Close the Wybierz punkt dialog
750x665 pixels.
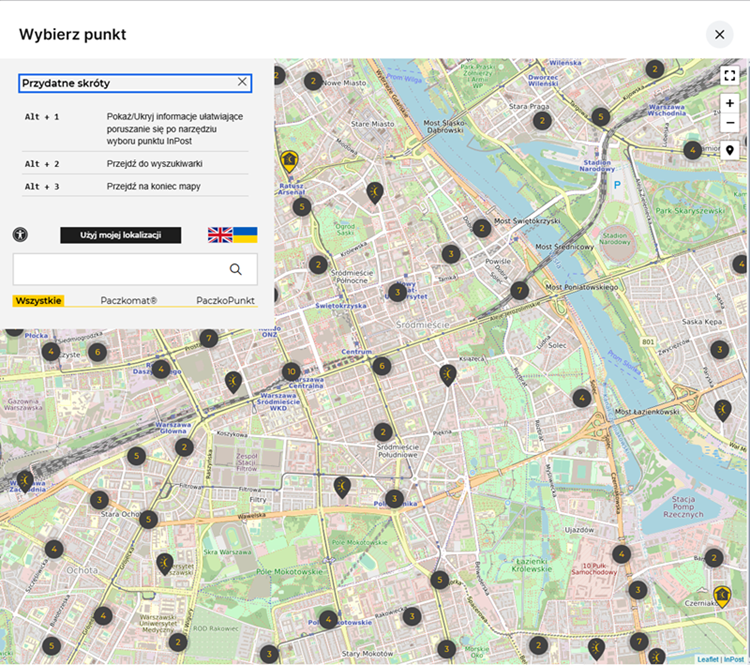pyautogui.click(x=719, y=35)
